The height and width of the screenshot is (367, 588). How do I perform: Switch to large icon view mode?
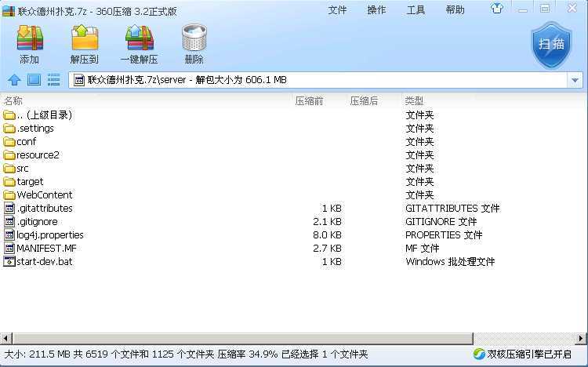pyautogui.click(x=34, y=80)
